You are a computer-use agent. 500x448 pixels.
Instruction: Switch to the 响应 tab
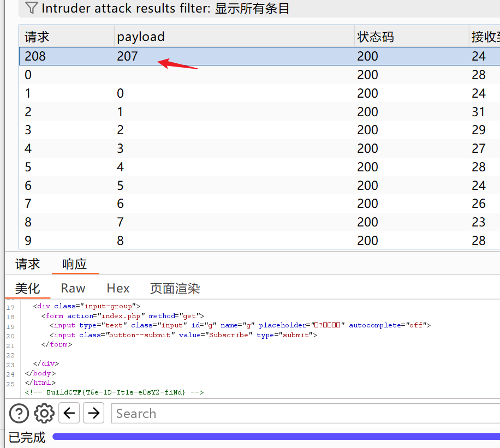pyautogui.click(x=75, y=264)
